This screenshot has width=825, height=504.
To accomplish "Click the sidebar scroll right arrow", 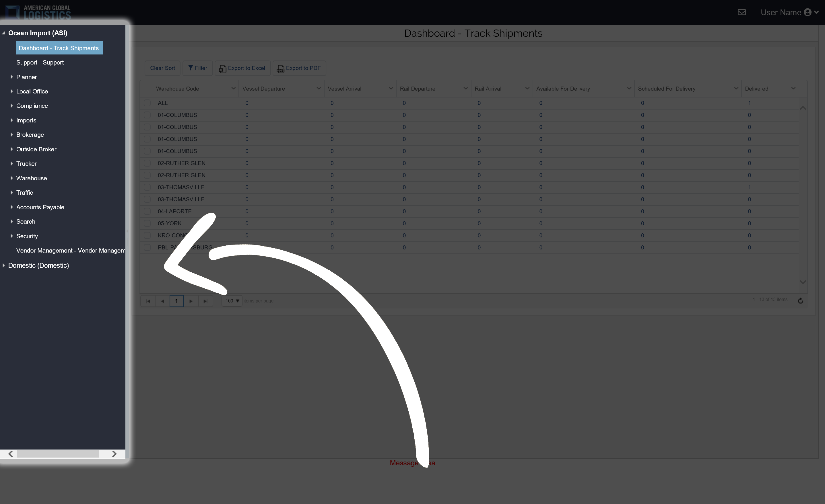I will click(114, 454).
